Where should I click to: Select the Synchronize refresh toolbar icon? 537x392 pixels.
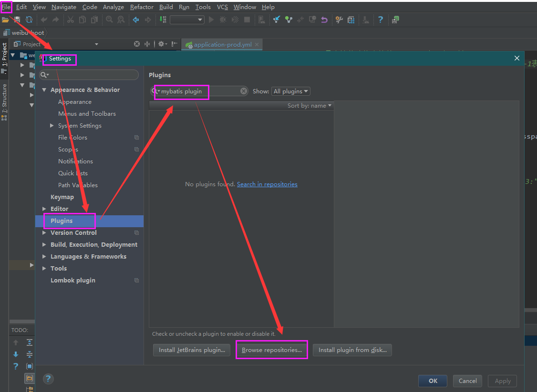29,20
